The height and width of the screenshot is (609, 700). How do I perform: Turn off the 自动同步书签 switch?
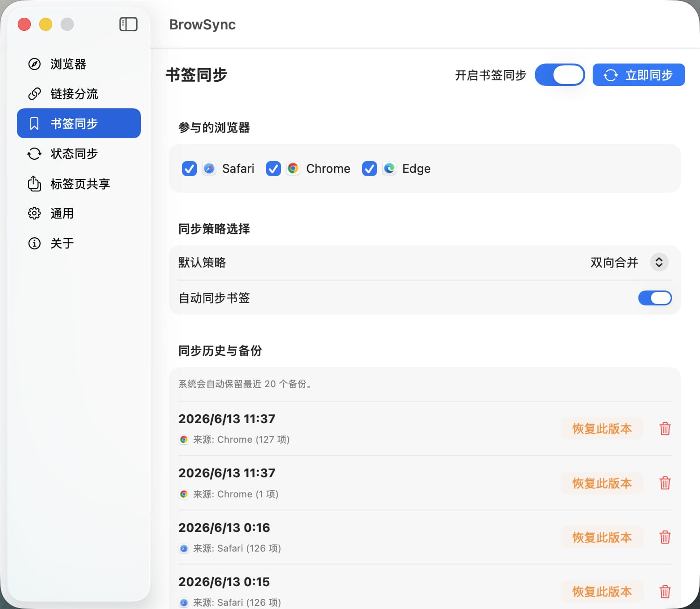click(655, 298)
